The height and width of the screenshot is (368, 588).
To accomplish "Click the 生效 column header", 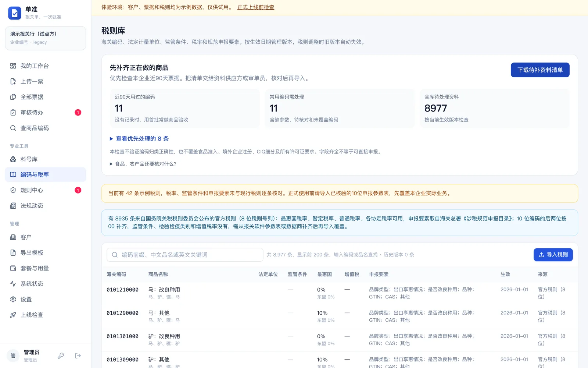I will (505, 274).
